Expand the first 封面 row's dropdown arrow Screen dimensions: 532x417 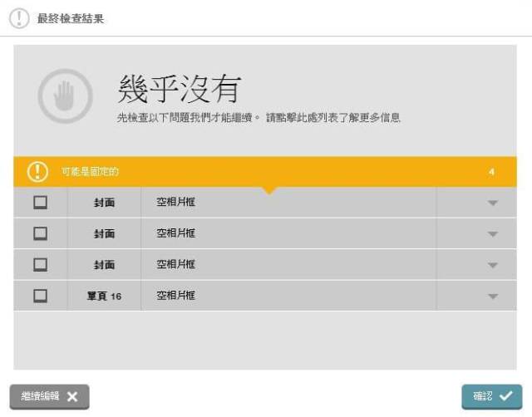coord(493,203)
